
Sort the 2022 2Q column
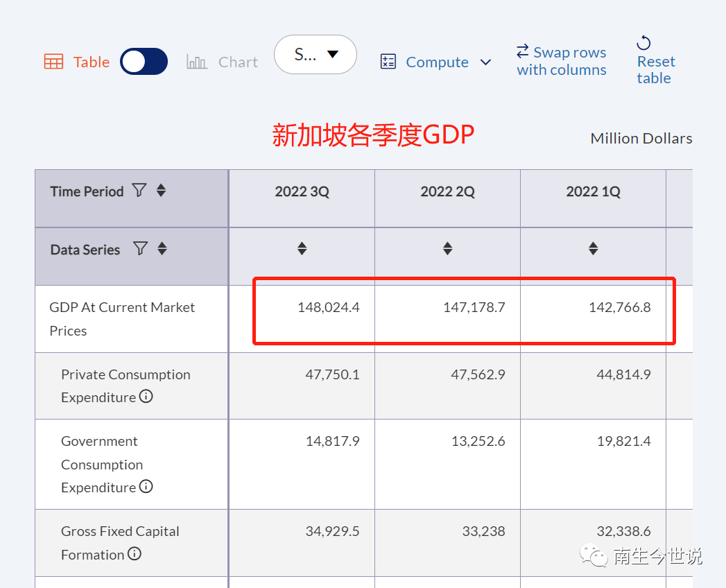coord(447,248)
